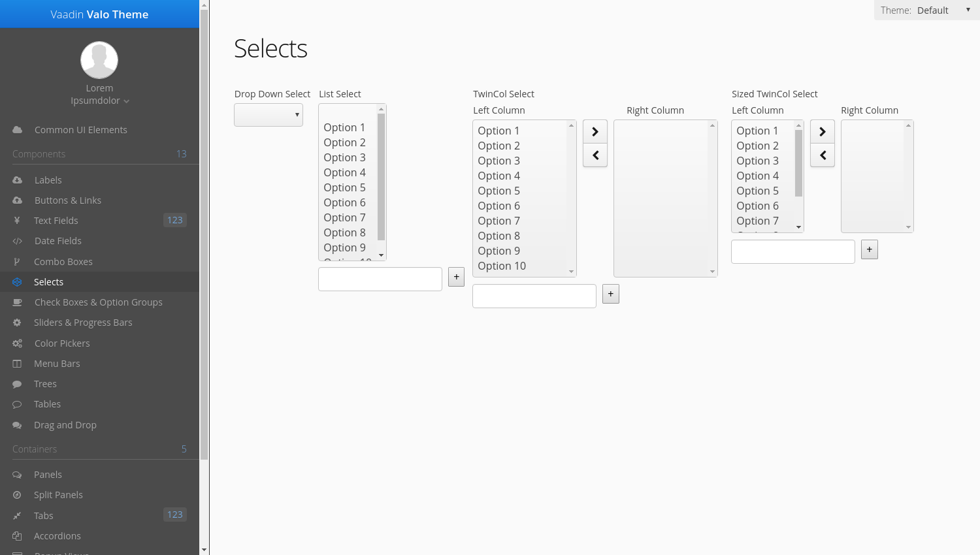Screen dimensions: 980x555
Task: Click the Tabs pin icon
Action: point(17,516)
